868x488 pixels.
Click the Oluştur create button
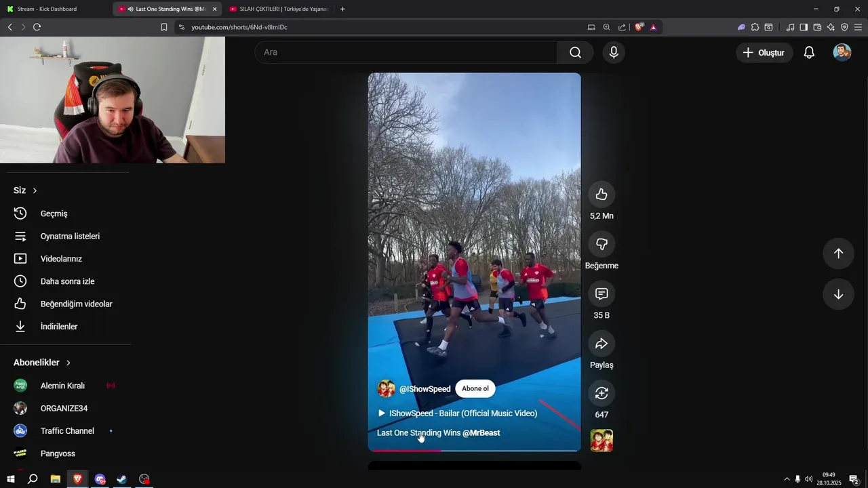coord(764,52)
